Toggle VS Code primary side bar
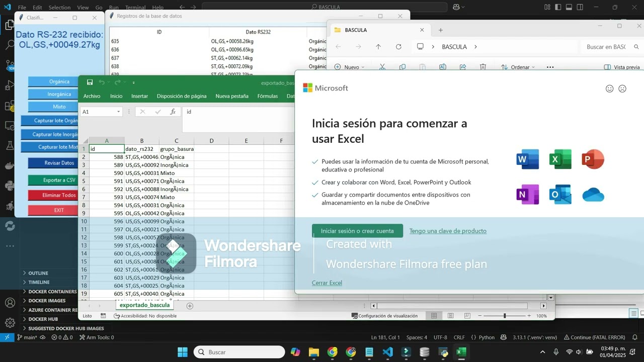Screen dimensions: 644x362 pos(558,7)
